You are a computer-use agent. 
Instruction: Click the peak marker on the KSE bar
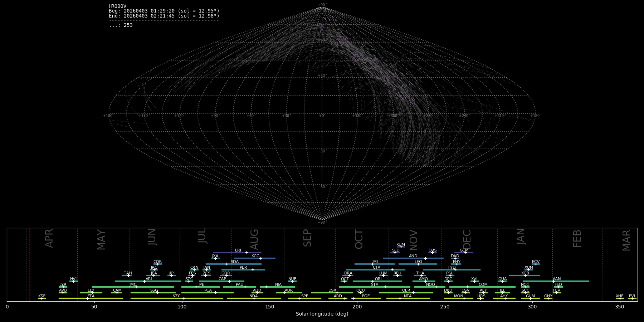42,298
